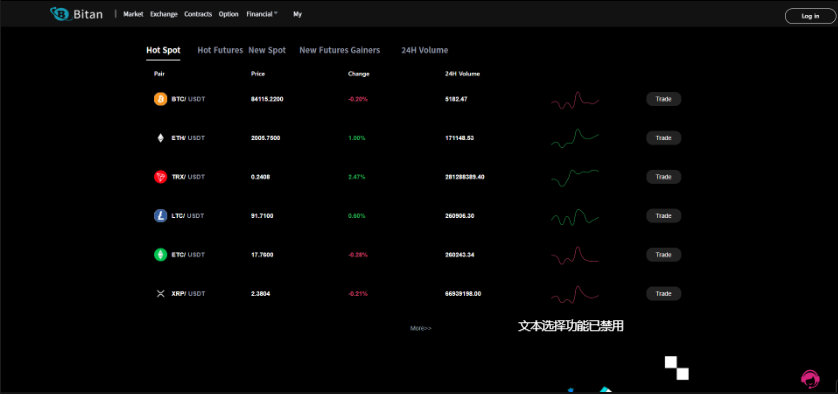The height and width of the screenshot is (394, 838).
Task: Click Trade for ETH/USDT
Action: tap(664, 138)
